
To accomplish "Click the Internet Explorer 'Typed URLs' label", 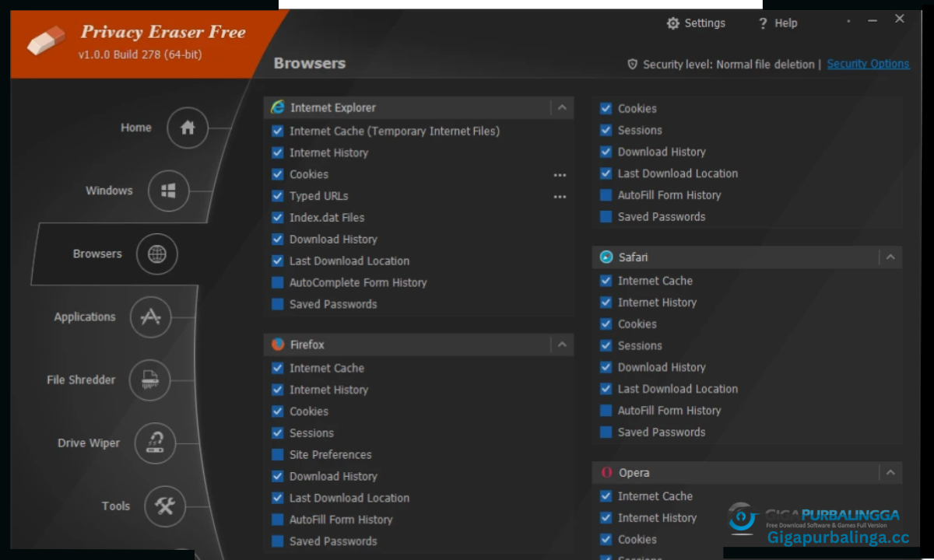I will click(x=319, y=197).
